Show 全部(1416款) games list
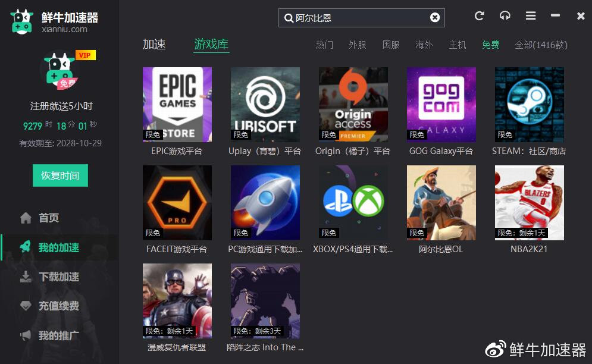The image size is (592, 364). coord(541,45)
